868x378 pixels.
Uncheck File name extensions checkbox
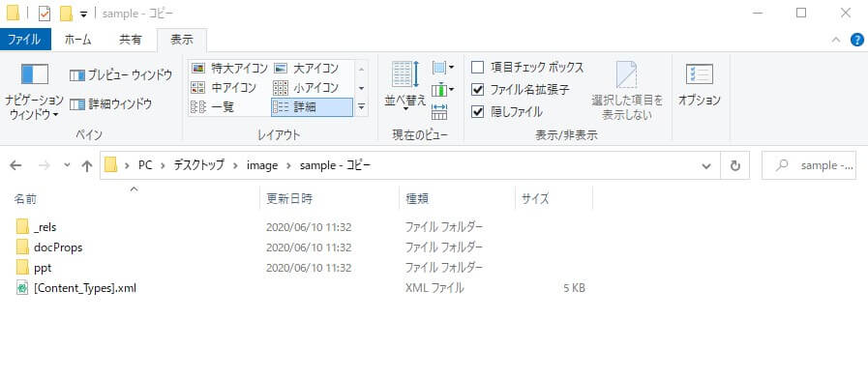point(477,90)
